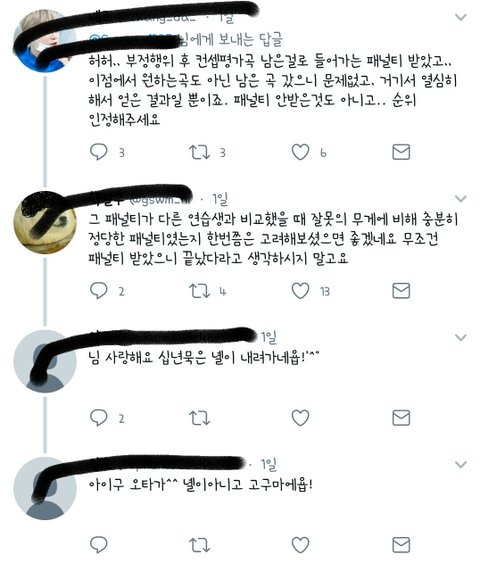Reply to the '아이구 오타가' tweet

coord(99,545)
